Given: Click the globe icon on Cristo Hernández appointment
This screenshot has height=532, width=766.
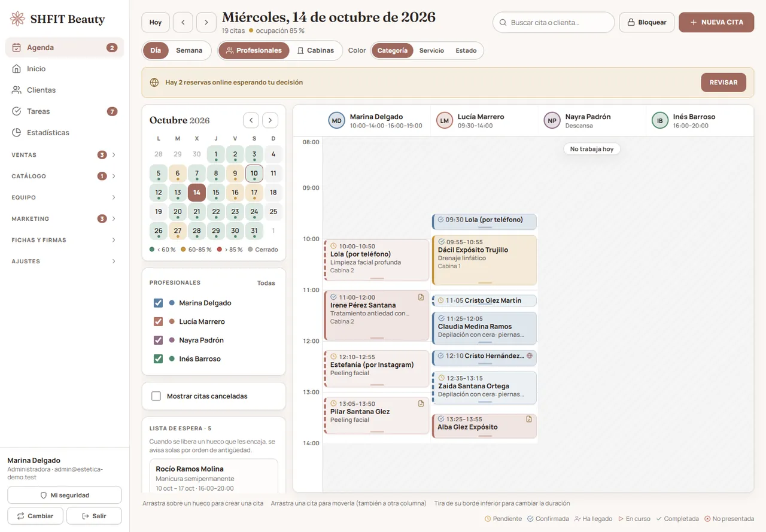Looking at the screenshot, I should [530, 355].
